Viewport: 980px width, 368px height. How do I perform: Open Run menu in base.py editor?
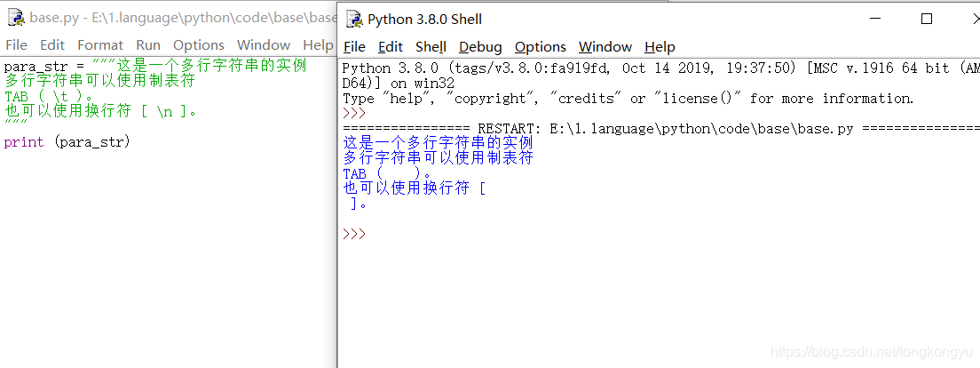click(x=148, y=45)
